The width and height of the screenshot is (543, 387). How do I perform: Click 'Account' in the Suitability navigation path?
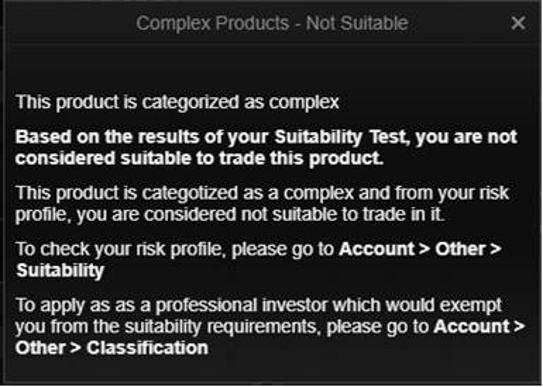point(377,249)
